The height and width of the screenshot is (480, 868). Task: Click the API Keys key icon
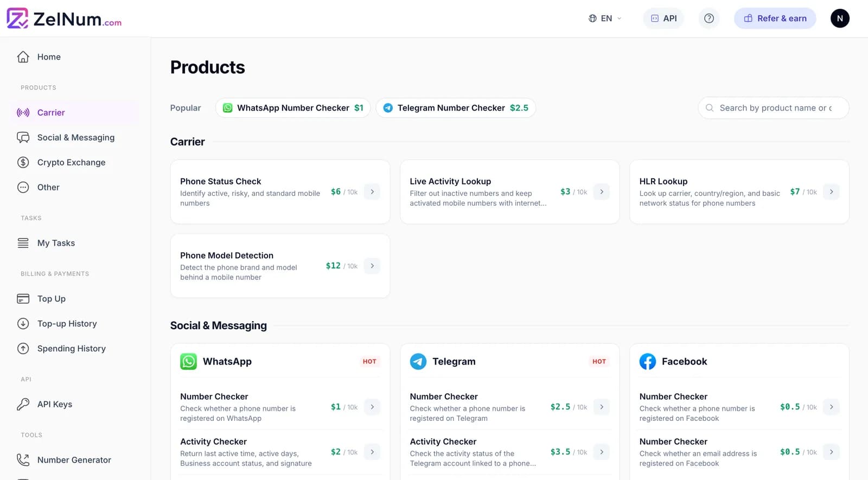point(23,404)
